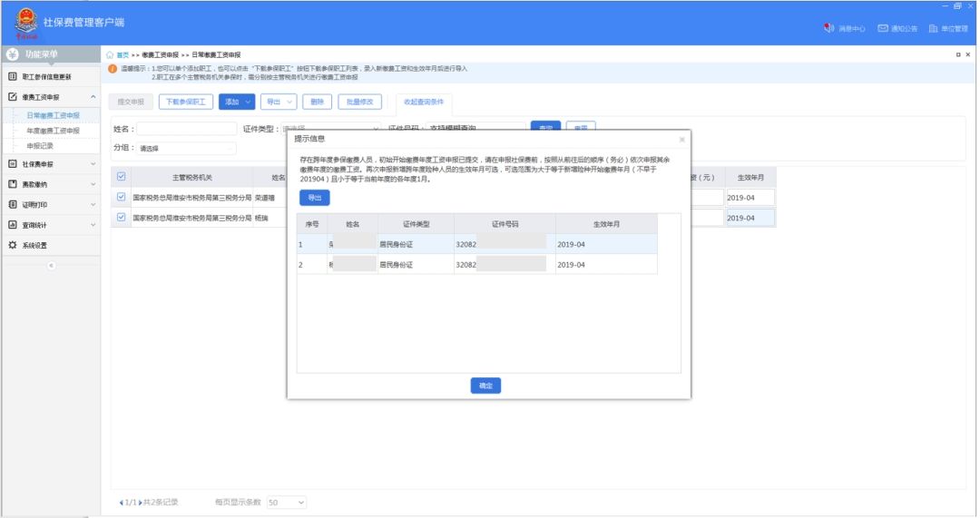Toggle the select-all checkbox in table header
The height and width of the screenshot is (518, 980).
click(122, 177)
